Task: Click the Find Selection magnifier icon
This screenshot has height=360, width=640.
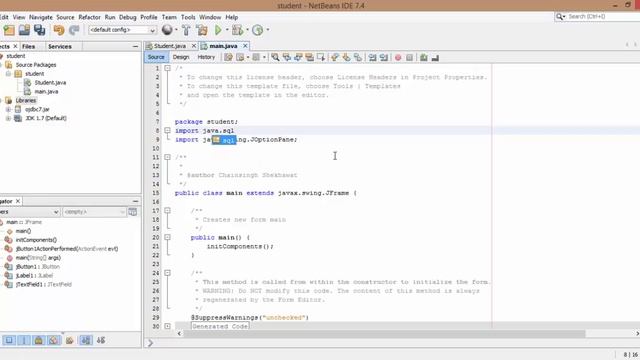Action: (276, 58)
